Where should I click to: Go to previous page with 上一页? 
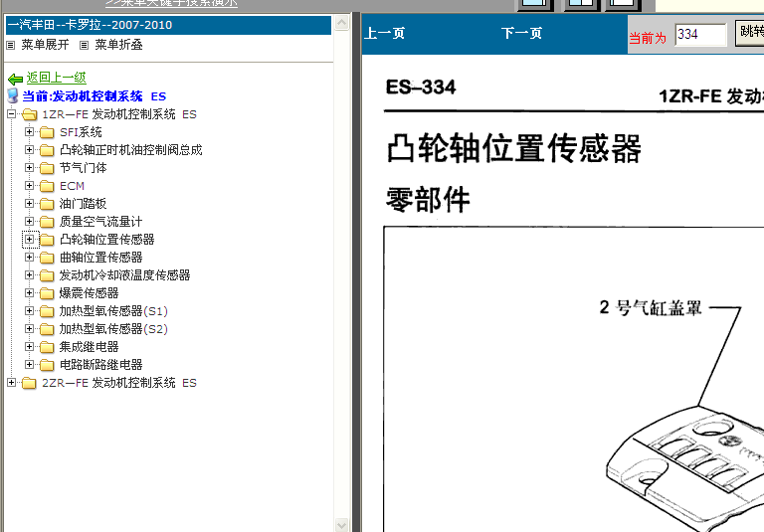[384, 33]
